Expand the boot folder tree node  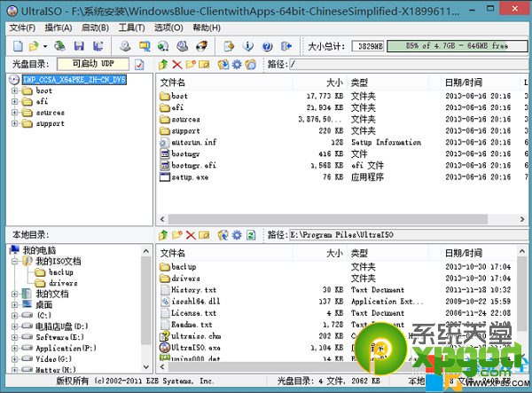click(x=14, y=90)
